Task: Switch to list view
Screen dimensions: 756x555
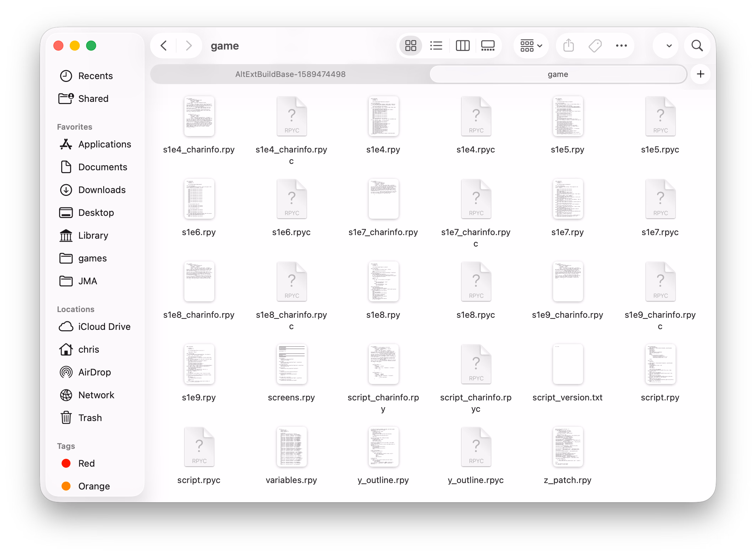Action: pos(436,46)
